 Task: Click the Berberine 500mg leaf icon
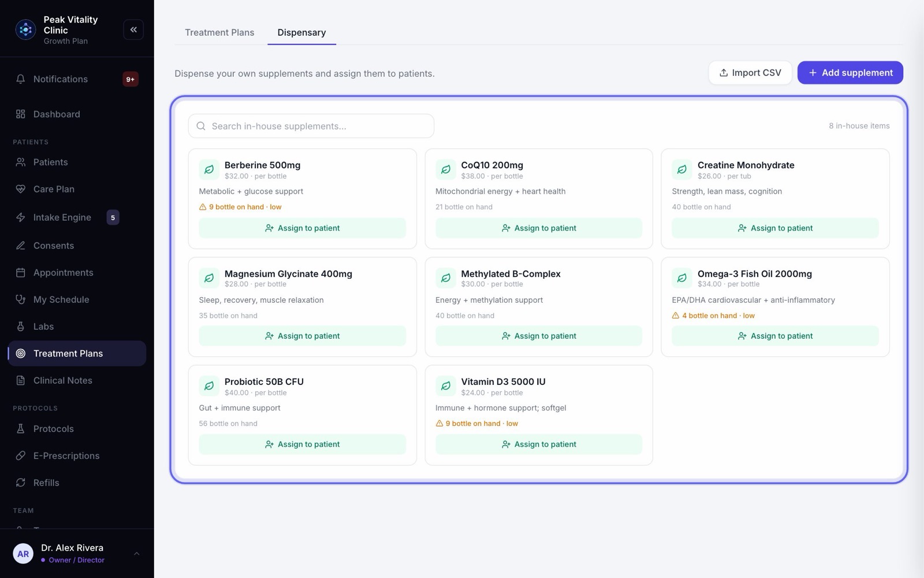(209, 170)
